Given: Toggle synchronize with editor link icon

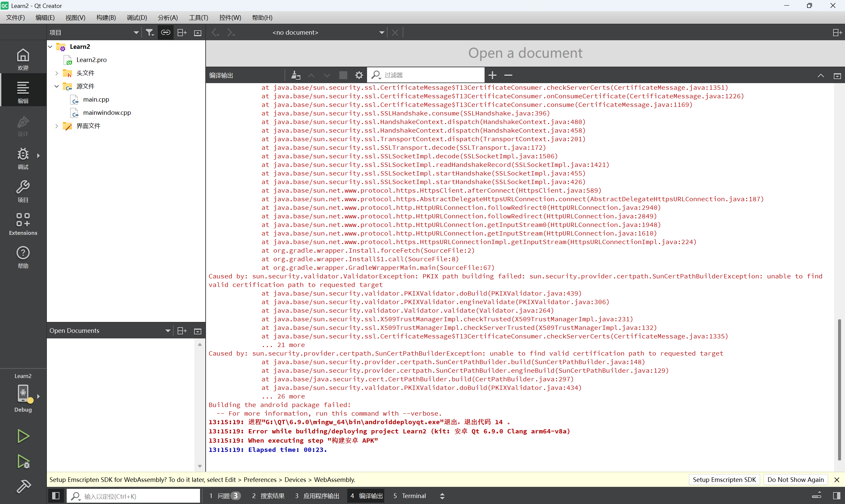Looking at the screenshot, I should (x=165, y=32).
